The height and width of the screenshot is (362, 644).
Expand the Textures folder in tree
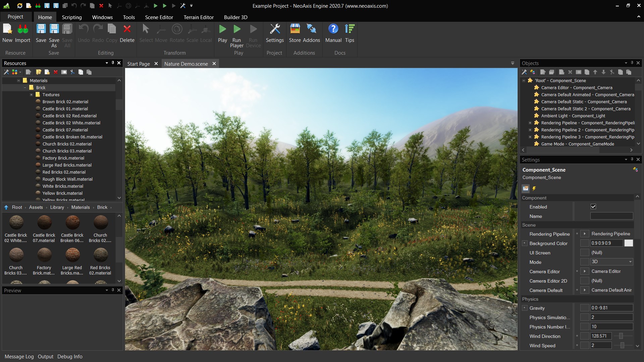click(x=32, y=95)
